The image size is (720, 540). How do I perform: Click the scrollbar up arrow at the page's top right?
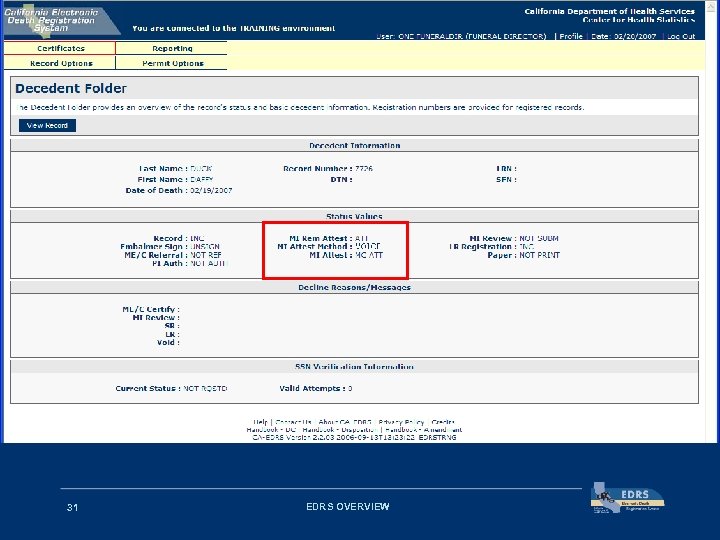(x=711, y=6)
